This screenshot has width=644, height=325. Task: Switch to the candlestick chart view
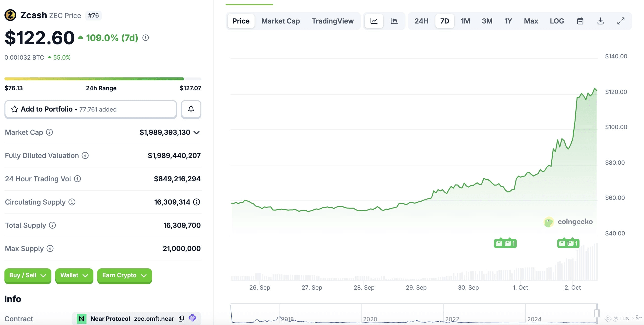394,21
